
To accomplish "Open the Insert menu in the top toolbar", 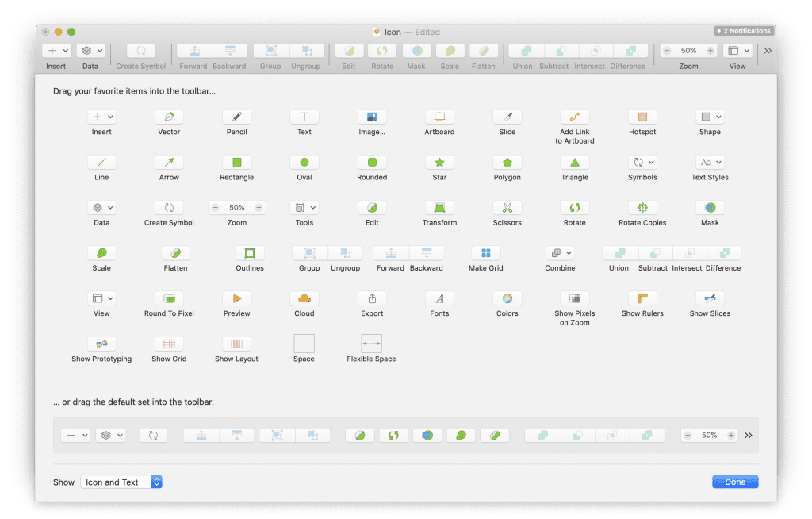I will click(56, 51).
